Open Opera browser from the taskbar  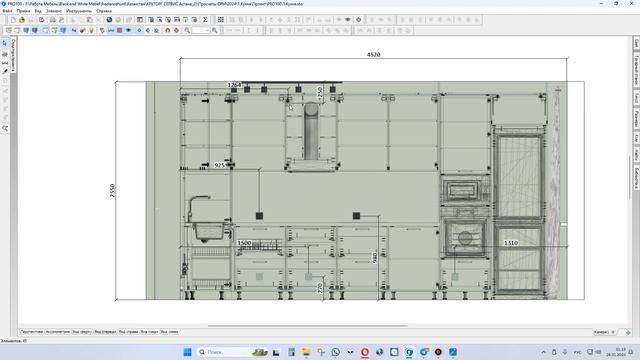(x=364, y=352)
